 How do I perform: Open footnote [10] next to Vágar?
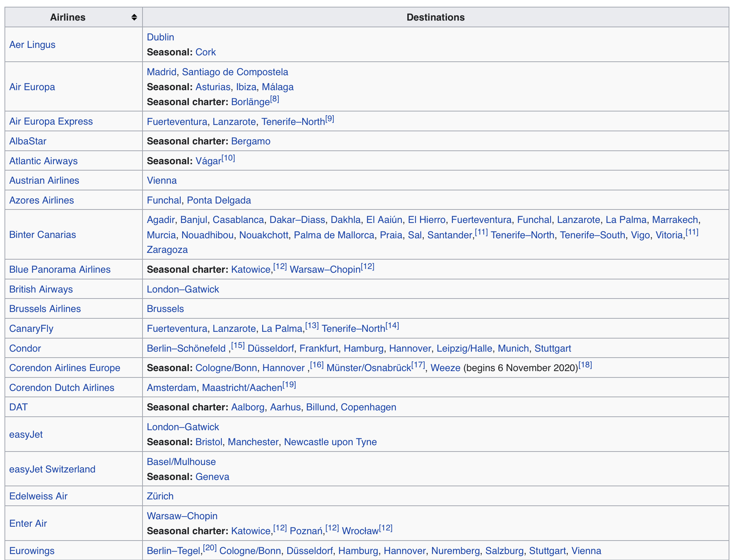click(x=228, y=158)
